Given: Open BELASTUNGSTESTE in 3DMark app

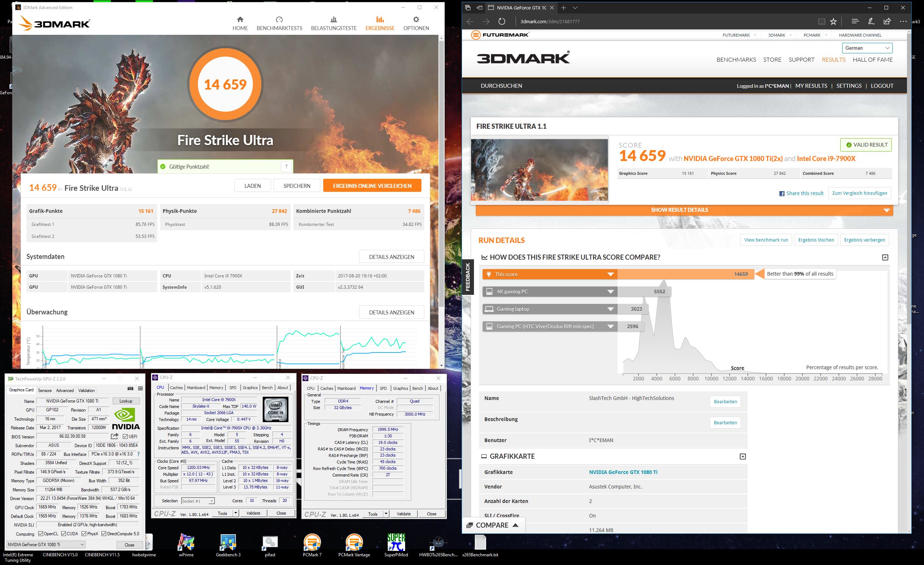Looking at the screenshot, I should [333, 23].
